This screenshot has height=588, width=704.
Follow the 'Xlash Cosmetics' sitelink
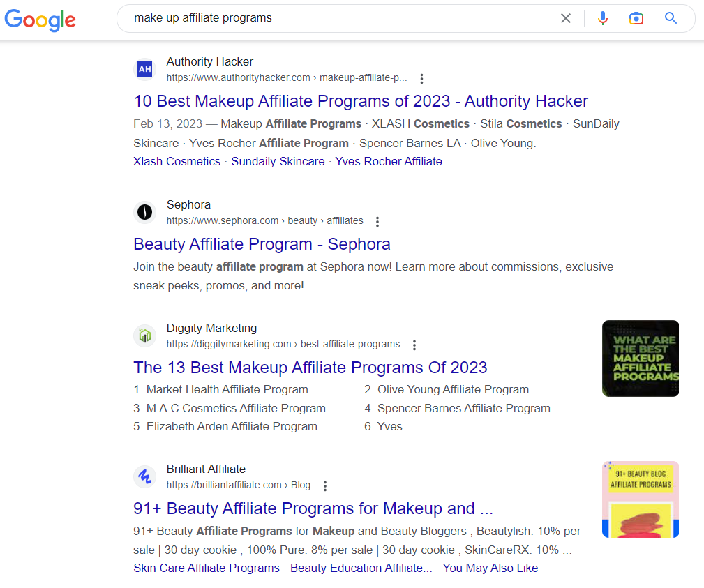177,161
